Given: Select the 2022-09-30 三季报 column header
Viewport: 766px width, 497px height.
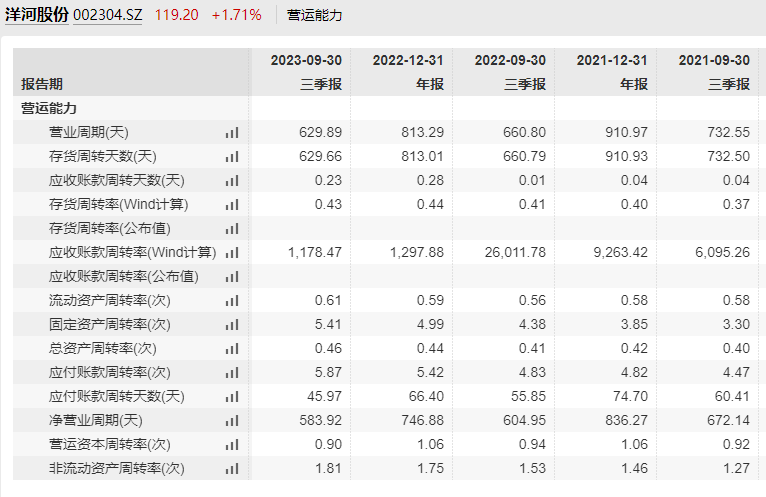Looking at the screenshot, I should click(x=504, y=72).
